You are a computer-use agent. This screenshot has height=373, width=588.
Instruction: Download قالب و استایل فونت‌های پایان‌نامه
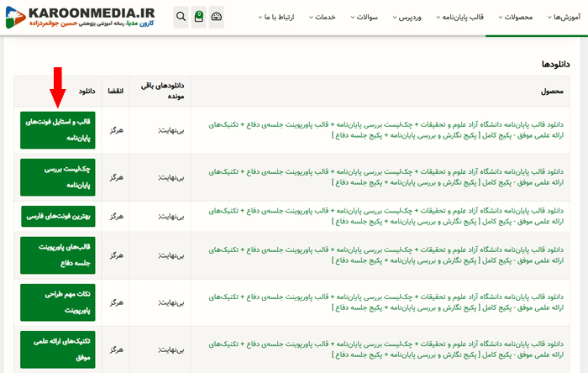coord(57,130)
